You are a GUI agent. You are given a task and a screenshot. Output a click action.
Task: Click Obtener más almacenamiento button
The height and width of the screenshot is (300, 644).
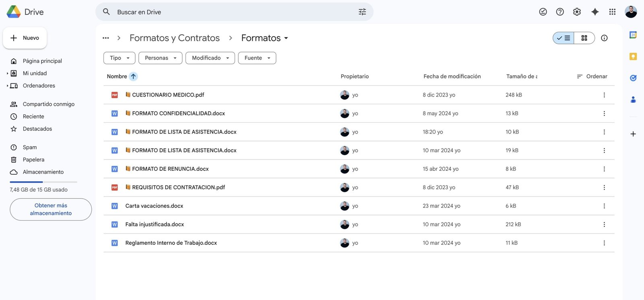[x=51, y=209]
